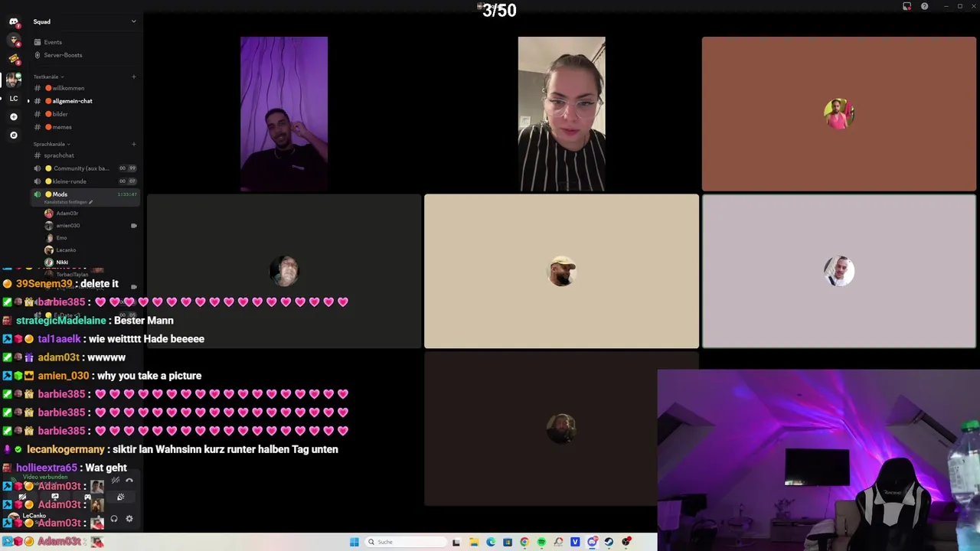This screenshot has height=551, width=980.
Task: Collapse the Sprachkanäle category
Action: coord(51,144)
